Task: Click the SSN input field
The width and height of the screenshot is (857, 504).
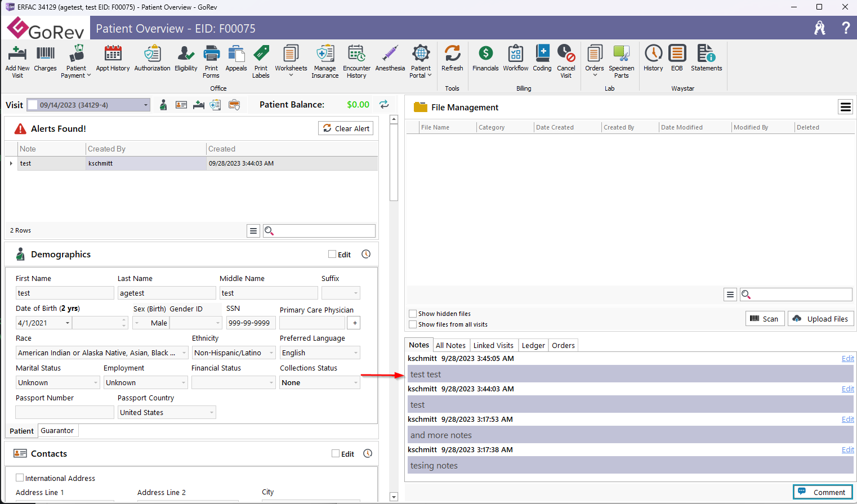Action: click(x=251, y=323)
